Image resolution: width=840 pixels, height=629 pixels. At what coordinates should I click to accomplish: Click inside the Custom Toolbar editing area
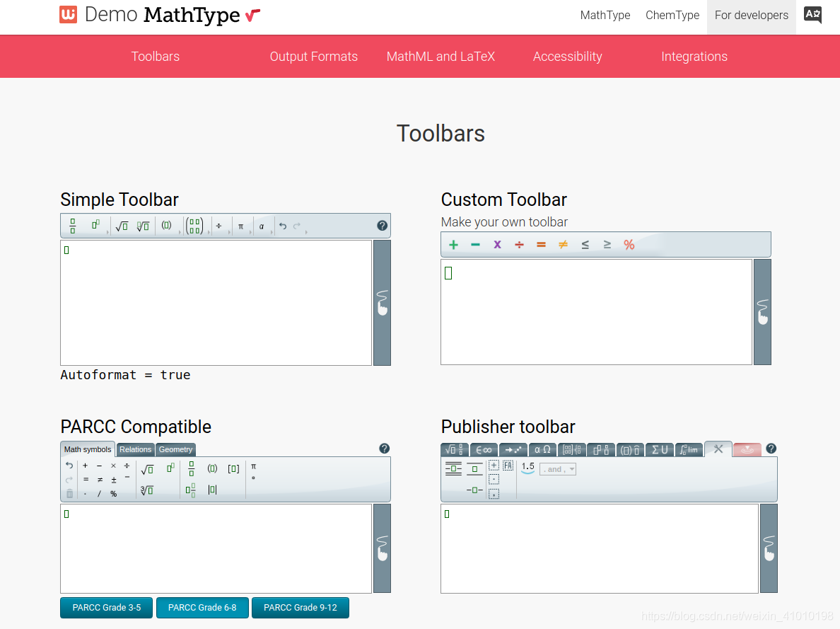click(x=596, y=312)
